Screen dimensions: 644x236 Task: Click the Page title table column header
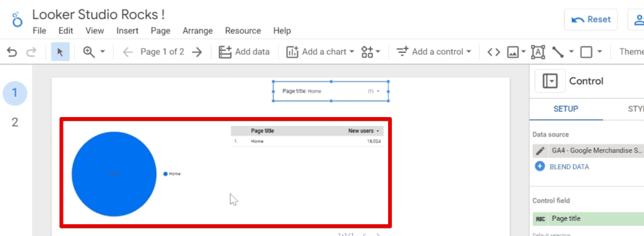point(262,131)
